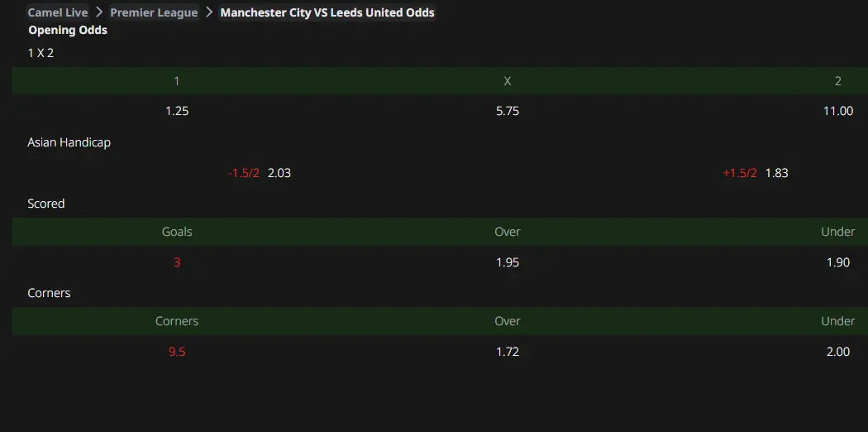The width and height of the screenshot is (868, 432).
Task: Click the Asian Handicap section label
Action: [69, 142]
